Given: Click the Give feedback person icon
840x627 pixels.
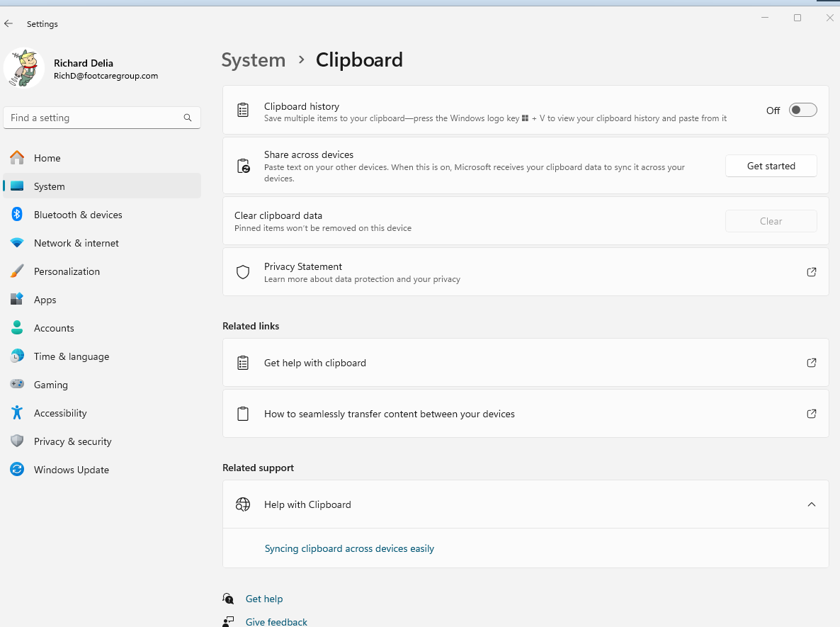Looking at the screenshot, I should [x=228, y=621].
